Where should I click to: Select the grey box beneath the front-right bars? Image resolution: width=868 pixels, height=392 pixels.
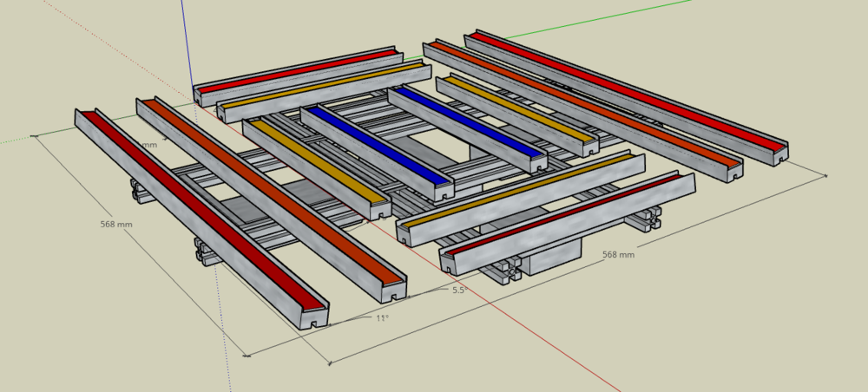[x=554, y=258]
